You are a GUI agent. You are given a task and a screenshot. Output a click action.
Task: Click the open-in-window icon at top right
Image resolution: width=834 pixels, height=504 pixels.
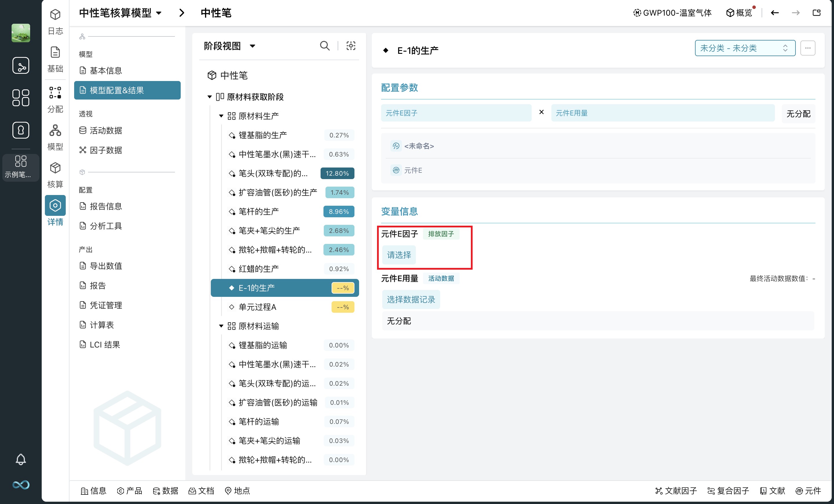point(816,13)
